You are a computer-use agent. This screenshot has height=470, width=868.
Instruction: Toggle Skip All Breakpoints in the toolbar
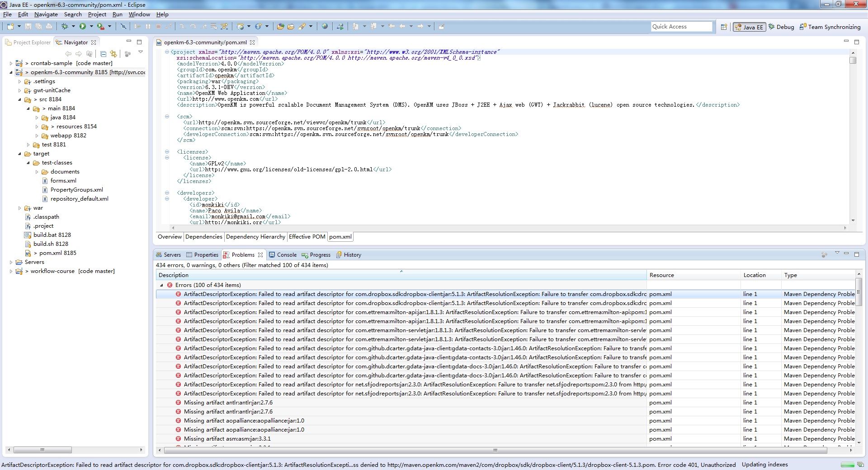coord(123,27)
